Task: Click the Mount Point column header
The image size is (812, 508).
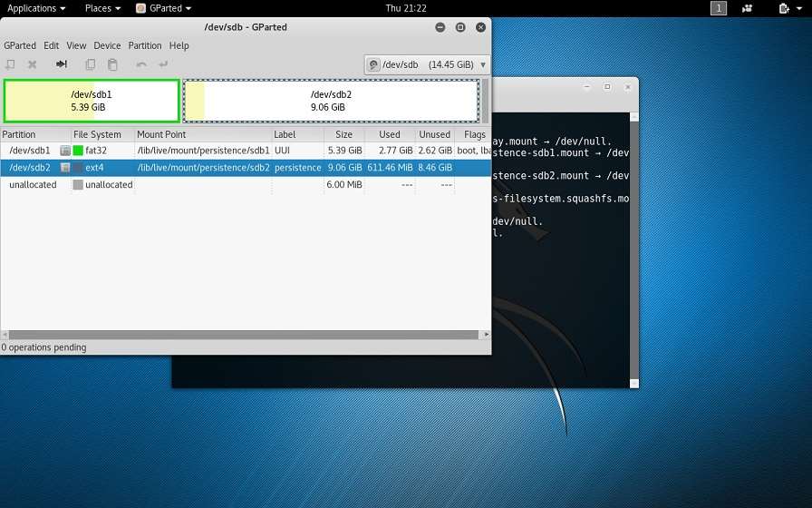Action: tap(203, 134)
